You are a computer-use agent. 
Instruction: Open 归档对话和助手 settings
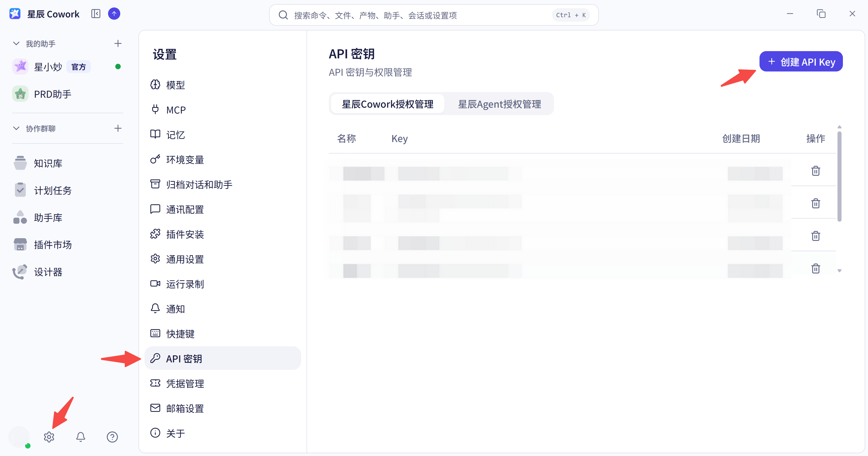click(x=222, y=185)
